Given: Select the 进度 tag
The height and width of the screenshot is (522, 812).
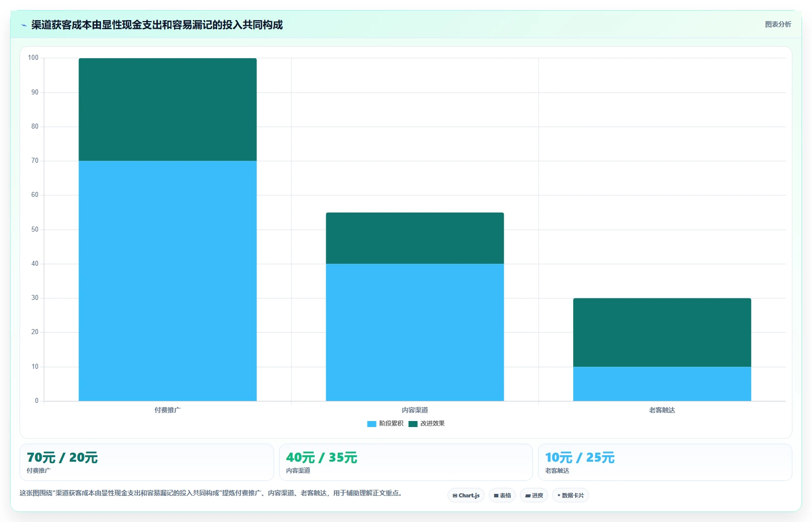Looking at the screenshot, I should coord(534,495).
